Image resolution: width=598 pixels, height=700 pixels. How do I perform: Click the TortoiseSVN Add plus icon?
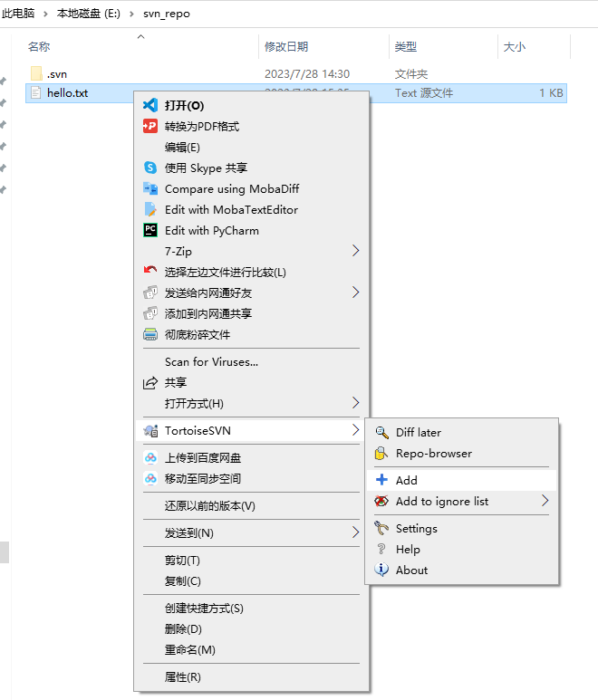click(381, 480)
